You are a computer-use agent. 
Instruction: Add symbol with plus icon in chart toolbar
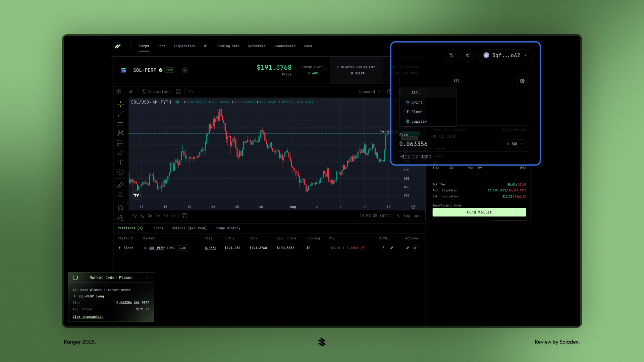click(118, 92)
